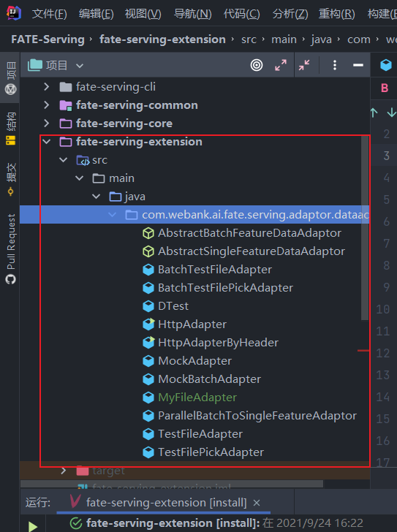Image resolution: width=397 pixels, height=532 pixels.
Task: Click the MyFileAdapter class icon
Action: click(148, 397)
